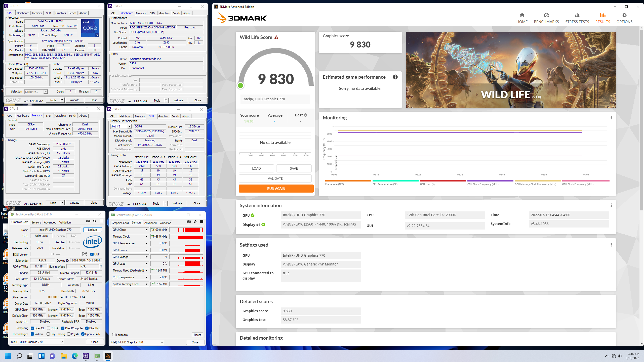Click BIOS version share icon in GPU-Z
This screenshot has height=362, width=644.
click(85, 254)
